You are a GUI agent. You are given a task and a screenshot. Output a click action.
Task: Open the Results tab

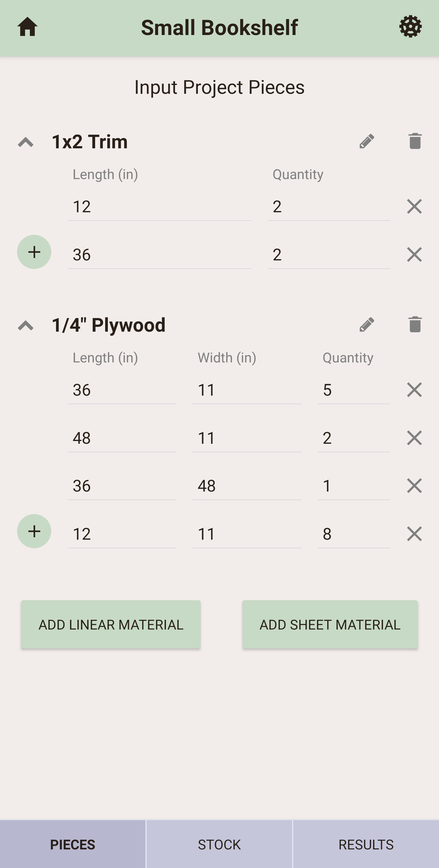pos(366,845)
